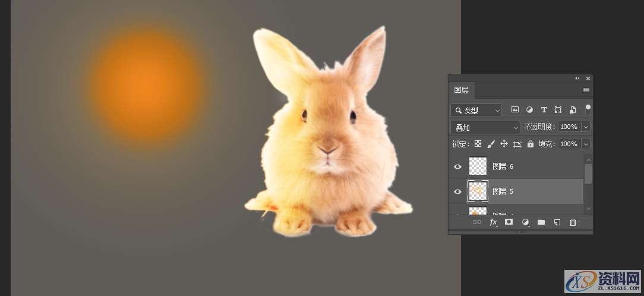
Task: Hide 图层 5 with eye icon
Action: click(457, 191)
